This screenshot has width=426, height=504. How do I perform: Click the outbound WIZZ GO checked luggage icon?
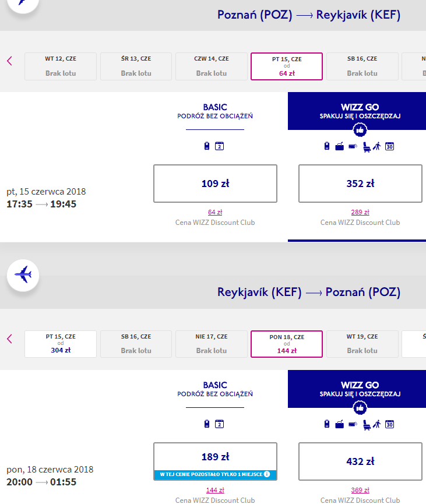pyautogui.click(x=340, y=147)
